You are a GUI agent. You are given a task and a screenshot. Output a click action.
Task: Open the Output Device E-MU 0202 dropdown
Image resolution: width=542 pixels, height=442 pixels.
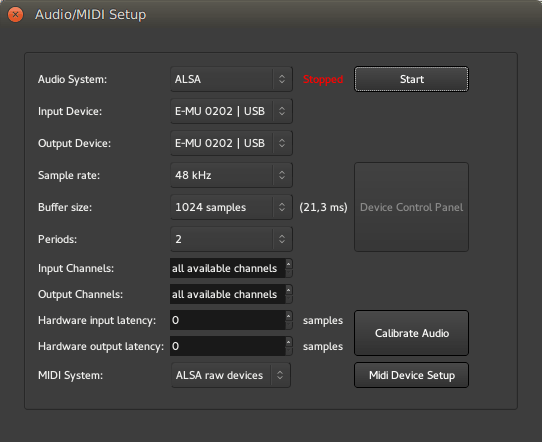(231, 143)
